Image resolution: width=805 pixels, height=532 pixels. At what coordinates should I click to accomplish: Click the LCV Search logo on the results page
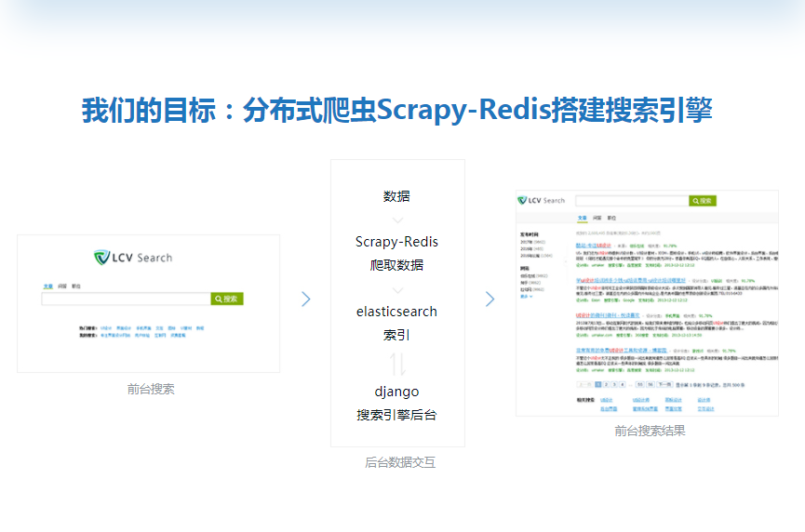coord(542,200)
